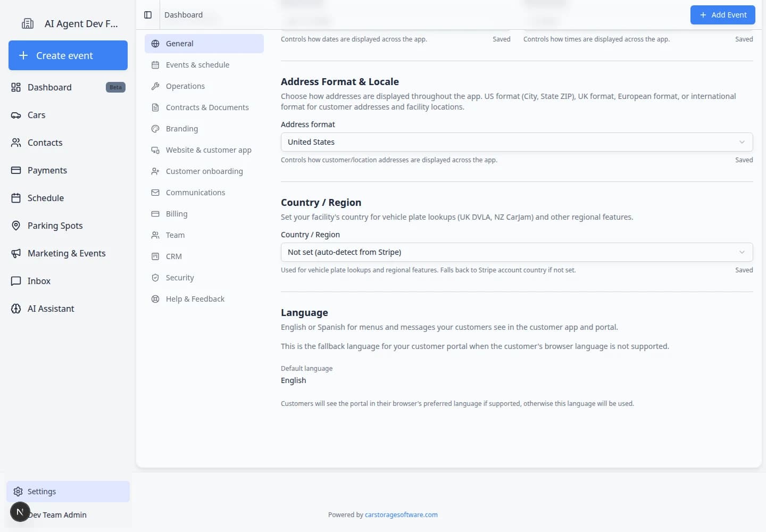This screenshot has width=766, height=532.
Task: Open Security settings section
Action: click(204, 278)
